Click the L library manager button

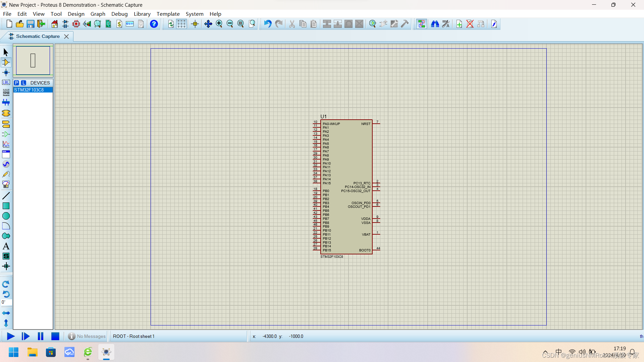23,83
